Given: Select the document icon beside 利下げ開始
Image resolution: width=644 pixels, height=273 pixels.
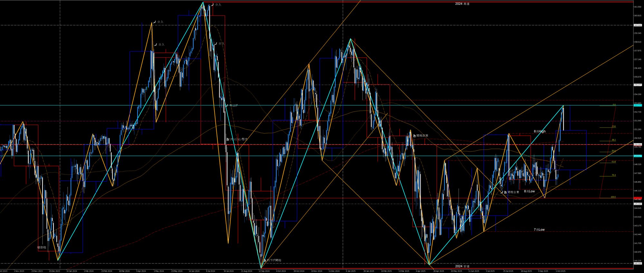Looking at the screenshot, I should (x=265, y=260).
